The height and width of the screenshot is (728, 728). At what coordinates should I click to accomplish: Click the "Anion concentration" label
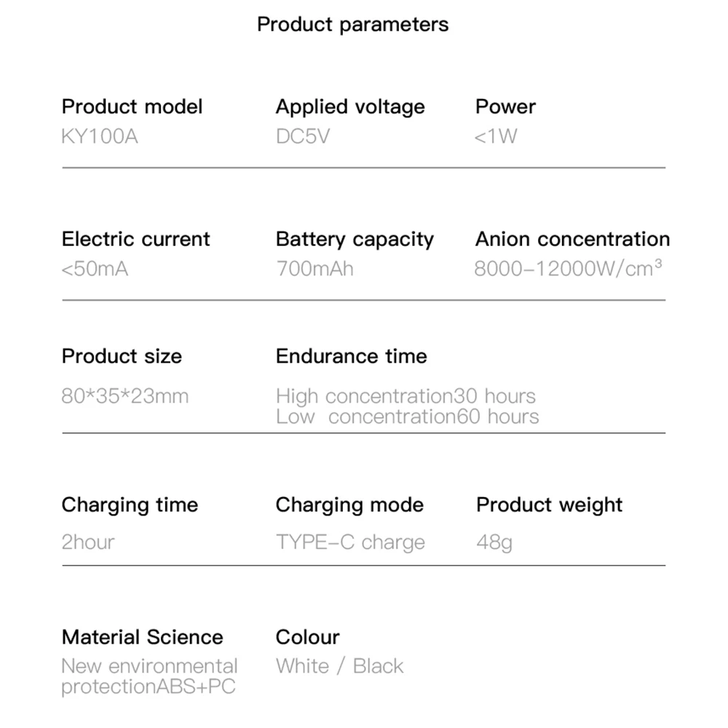click(x=572, y=239)
